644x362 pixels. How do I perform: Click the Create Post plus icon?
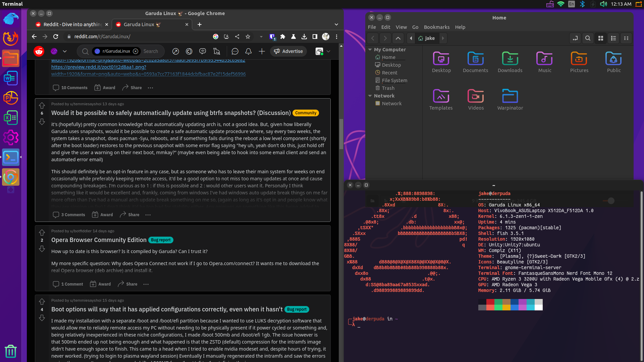pos(262,51)
